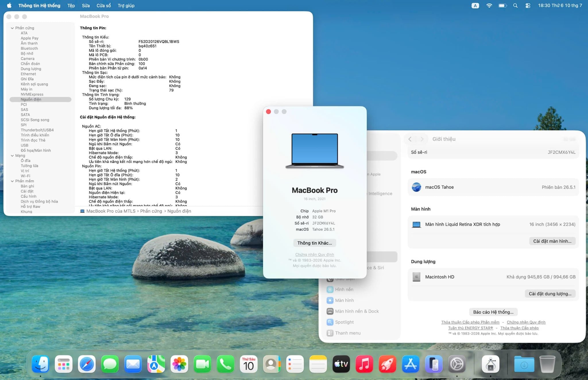Open the Tệp menu
588x380 pixels.
[x=71, y=5]
